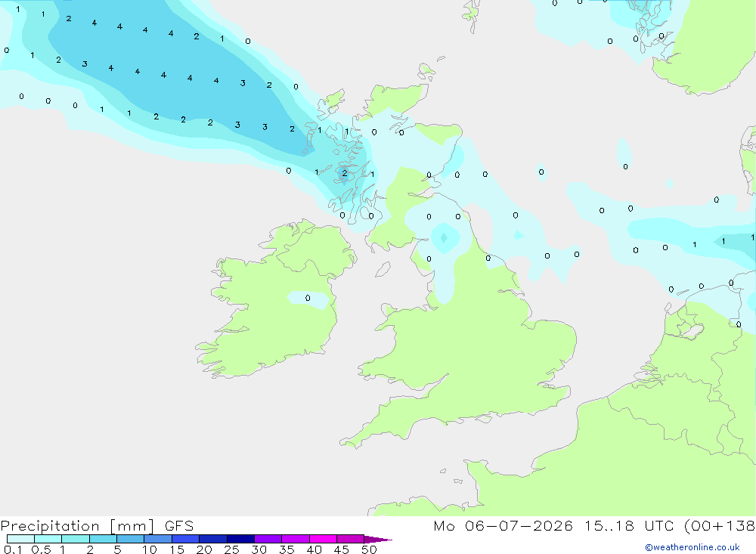Click the '35' legend scale value

coord(287,549)
